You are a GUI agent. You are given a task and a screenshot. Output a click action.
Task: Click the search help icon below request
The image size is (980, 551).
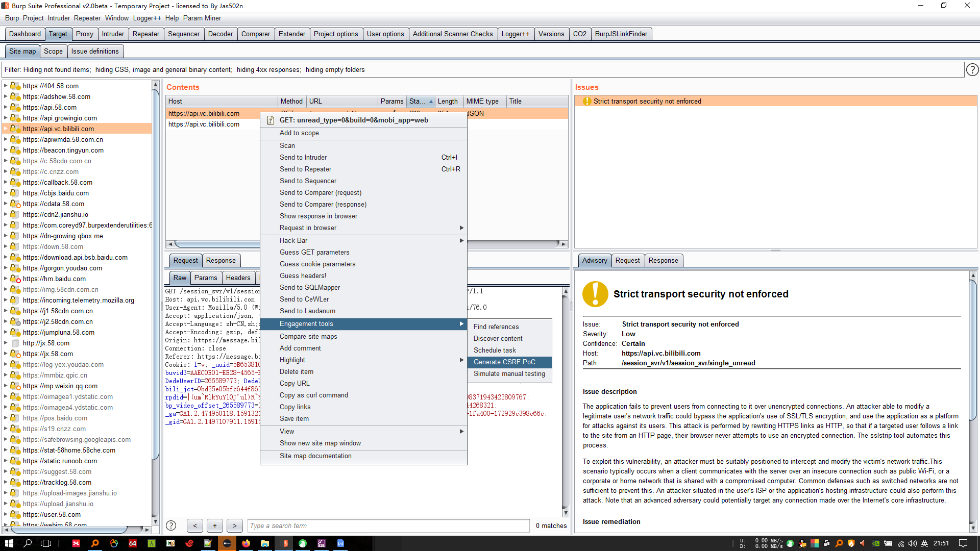tap(171, 525)
